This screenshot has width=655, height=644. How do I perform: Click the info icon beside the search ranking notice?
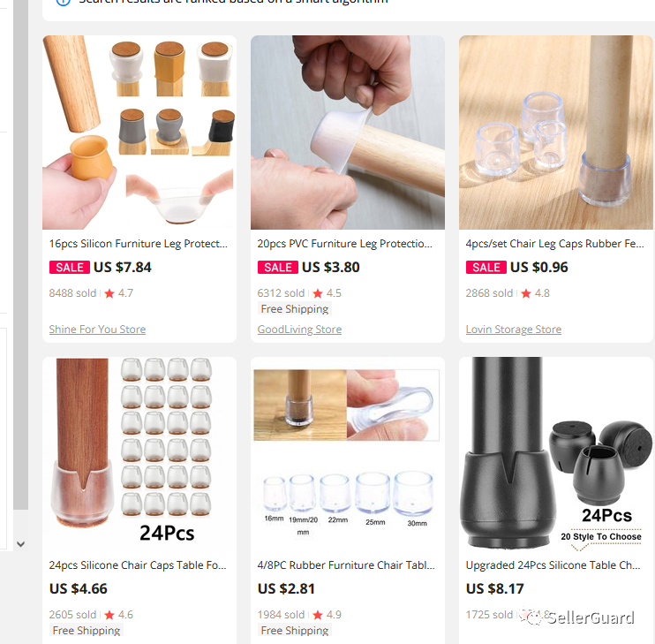(x=63, y=2)
